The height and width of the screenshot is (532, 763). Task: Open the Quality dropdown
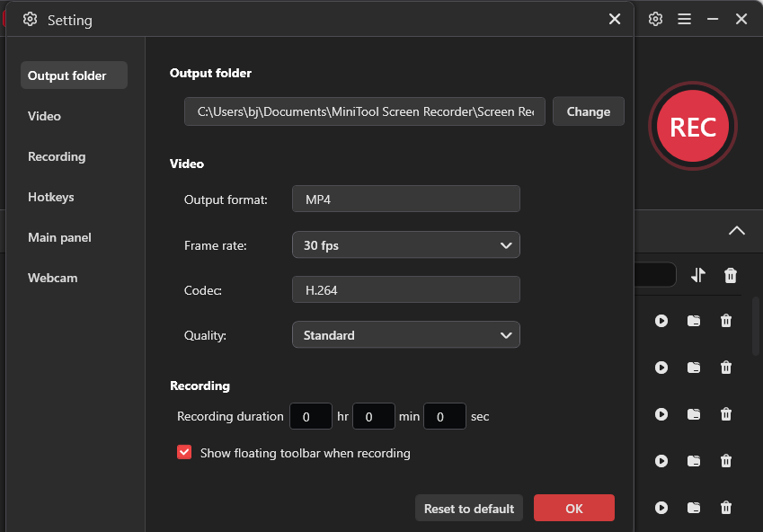tap(405, 334)
